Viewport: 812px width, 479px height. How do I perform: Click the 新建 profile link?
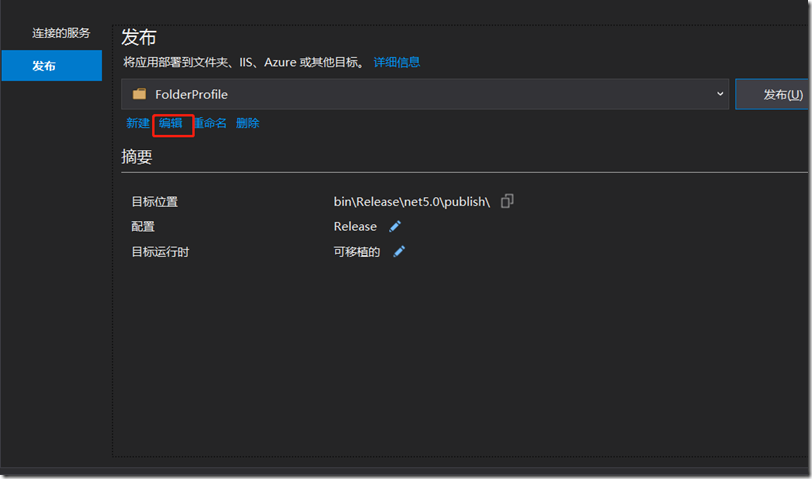click(x=138, y=123)
